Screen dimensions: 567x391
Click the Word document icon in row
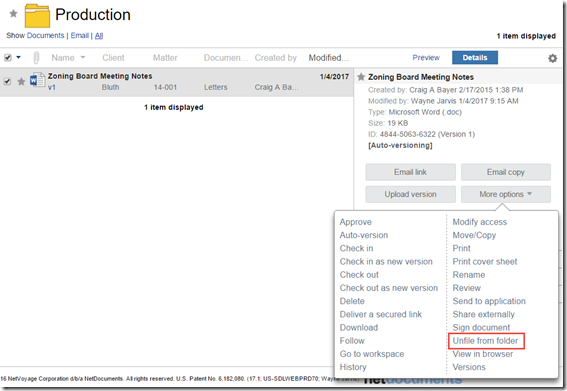[37, 80]
